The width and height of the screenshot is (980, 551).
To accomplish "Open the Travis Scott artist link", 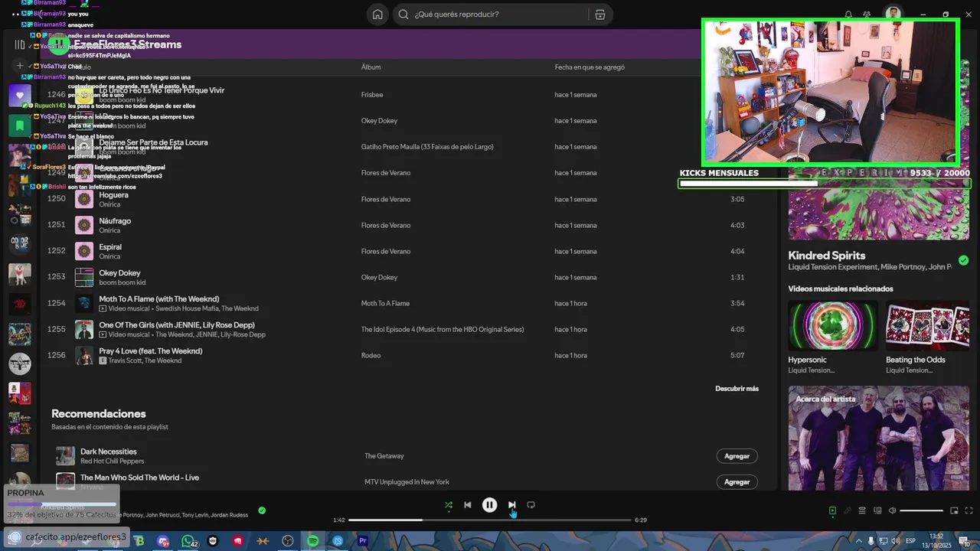I will [x=125, y=360].
